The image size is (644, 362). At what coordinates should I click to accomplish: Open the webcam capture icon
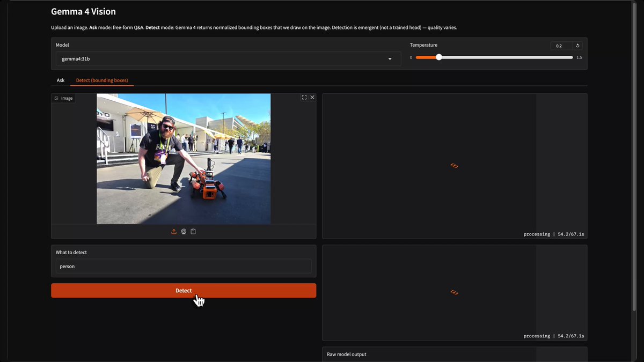point(184,232)
